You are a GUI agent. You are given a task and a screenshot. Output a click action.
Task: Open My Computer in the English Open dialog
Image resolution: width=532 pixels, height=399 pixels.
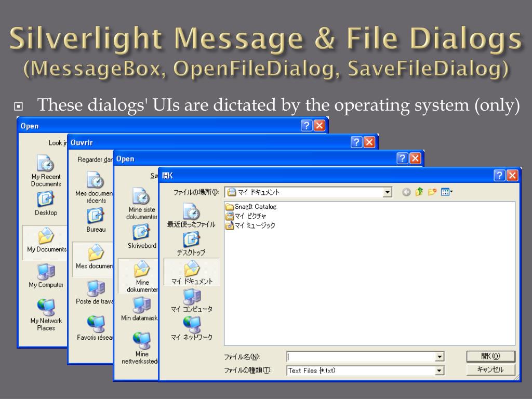46,275
